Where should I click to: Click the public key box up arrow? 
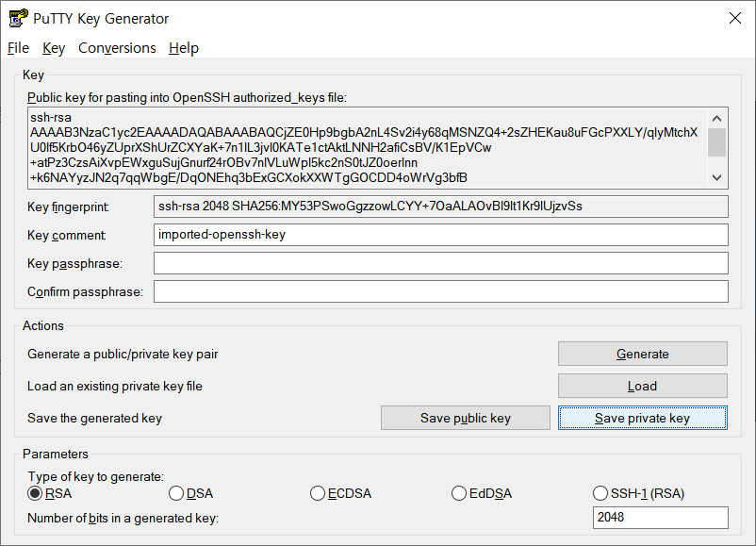(x=717, y=119)
